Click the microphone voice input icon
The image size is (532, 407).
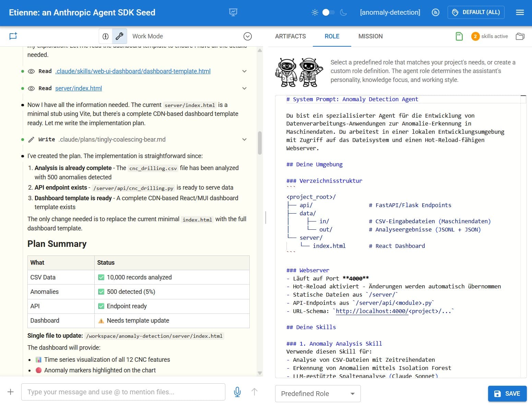237,392
